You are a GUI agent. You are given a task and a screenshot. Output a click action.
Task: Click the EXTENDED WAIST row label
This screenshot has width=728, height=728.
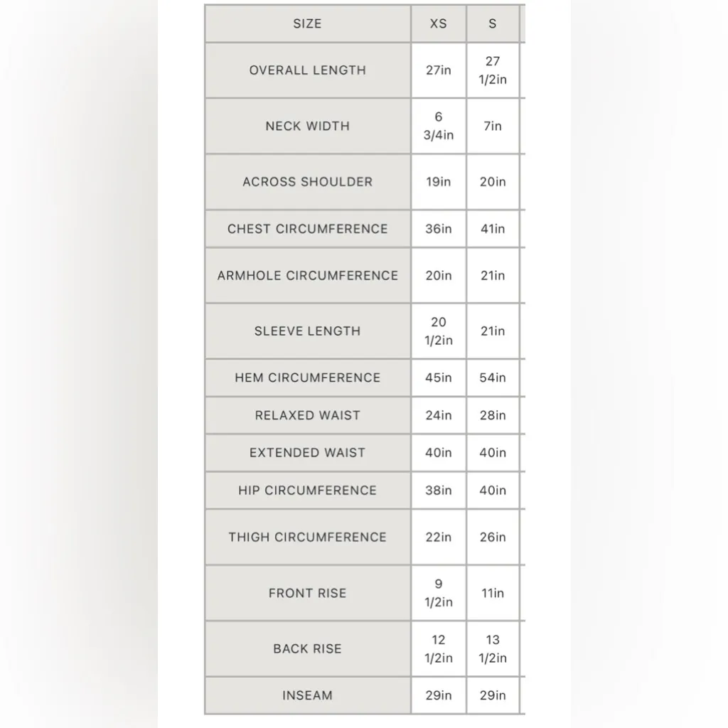click(x=307, y=453)
